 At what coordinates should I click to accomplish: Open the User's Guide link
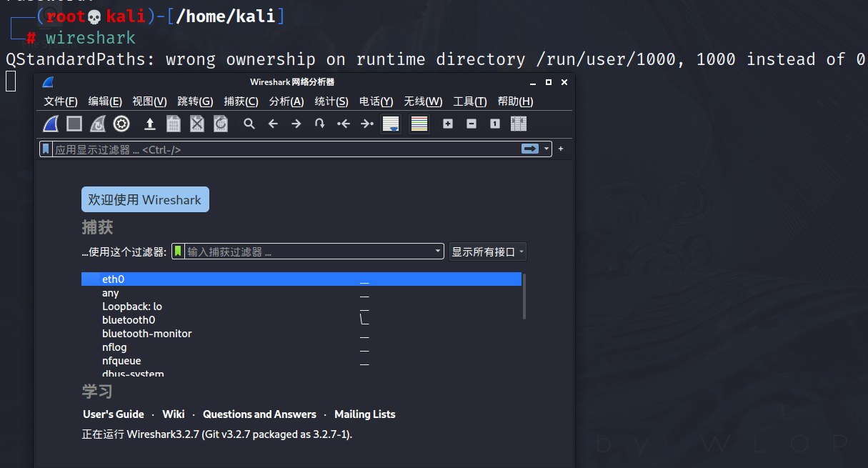(x=114, y=414)
